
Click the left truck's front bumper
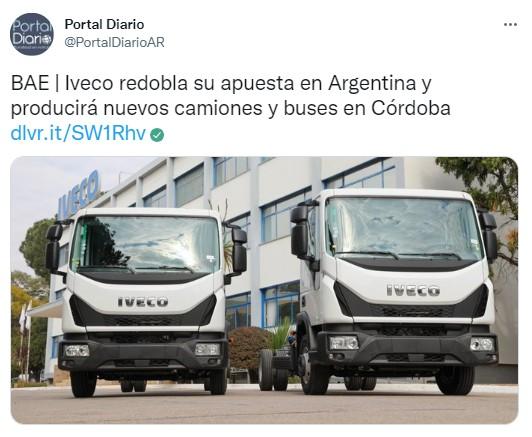pos(143,353)
